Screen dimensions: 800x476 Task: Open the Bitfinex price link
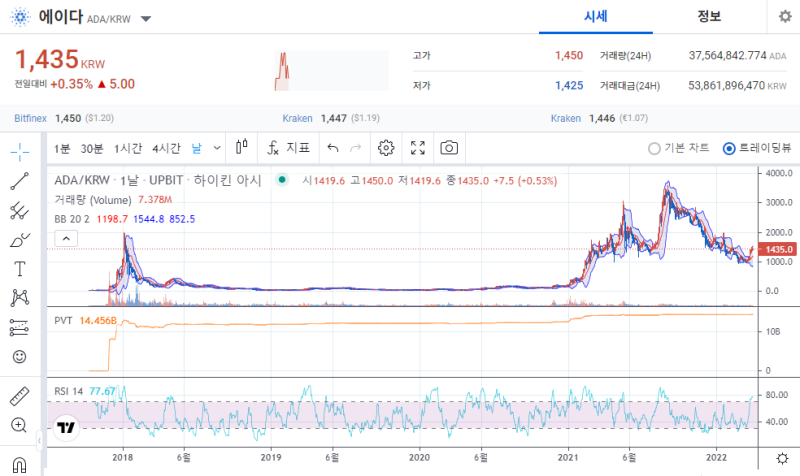click(30, 118)
